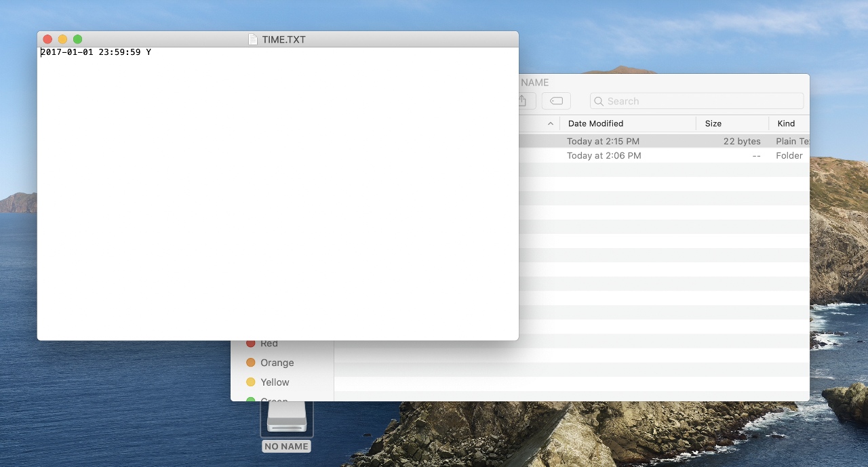This screenshot has width=868, height=467.
Task: Toggle sort order with the column chevron
Action: click(x=550, y=123)
